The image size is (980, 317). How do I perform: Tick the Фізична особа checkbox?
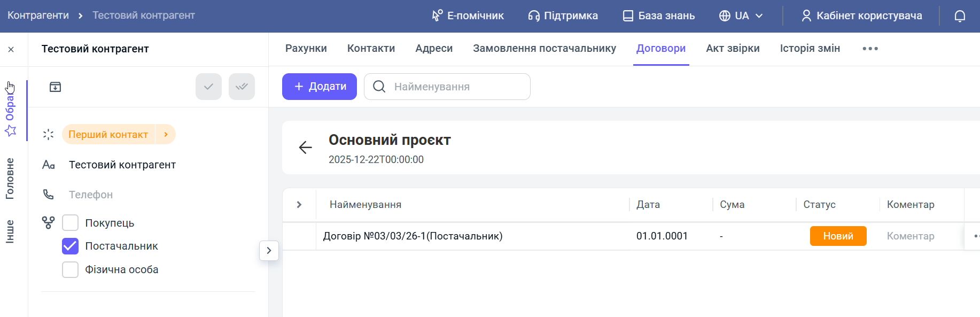[x=71, y=269]
